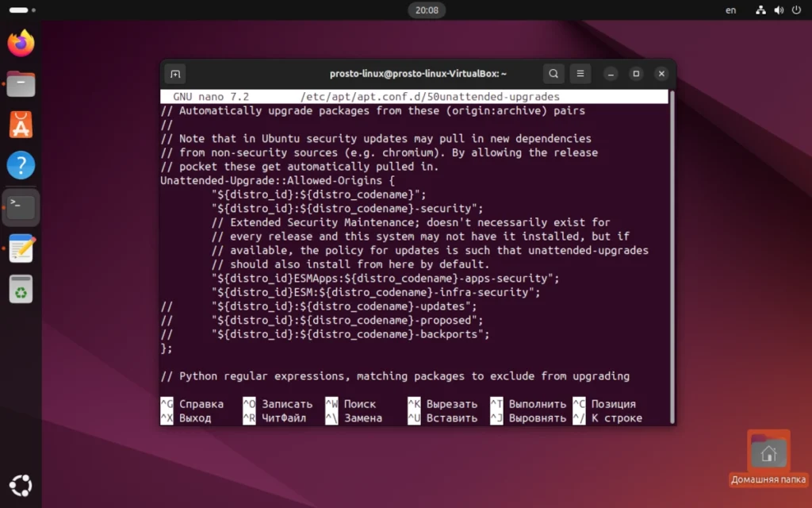Click the 'Выровнять' shortcut label

[538, 418]
